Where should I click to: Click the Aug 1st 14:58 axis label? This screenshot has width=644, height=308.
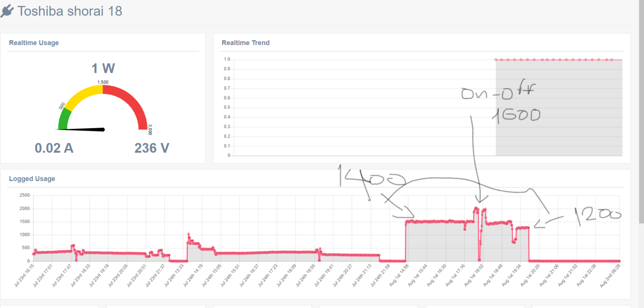click(x=399, y=275)
